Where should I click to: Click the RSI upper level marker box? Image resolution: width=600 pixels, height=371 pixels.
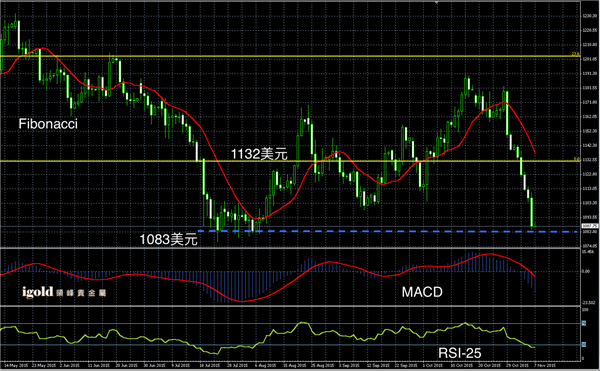(x=584, y=324)
